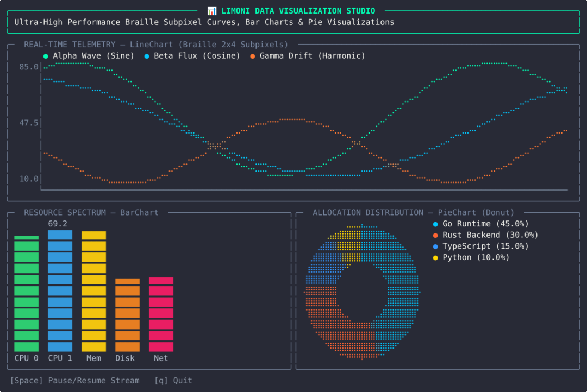
Task: Click the pink Net bar
Action: [161, 314]
